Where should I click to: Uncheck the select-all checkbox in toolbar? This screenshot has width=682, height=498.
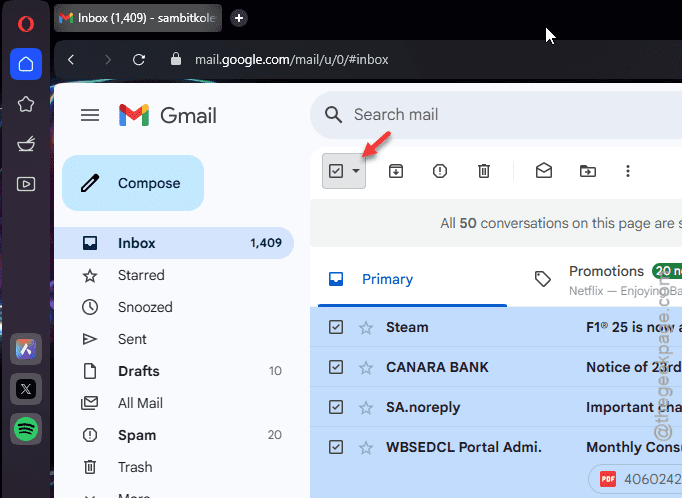[x=336, y=171]
